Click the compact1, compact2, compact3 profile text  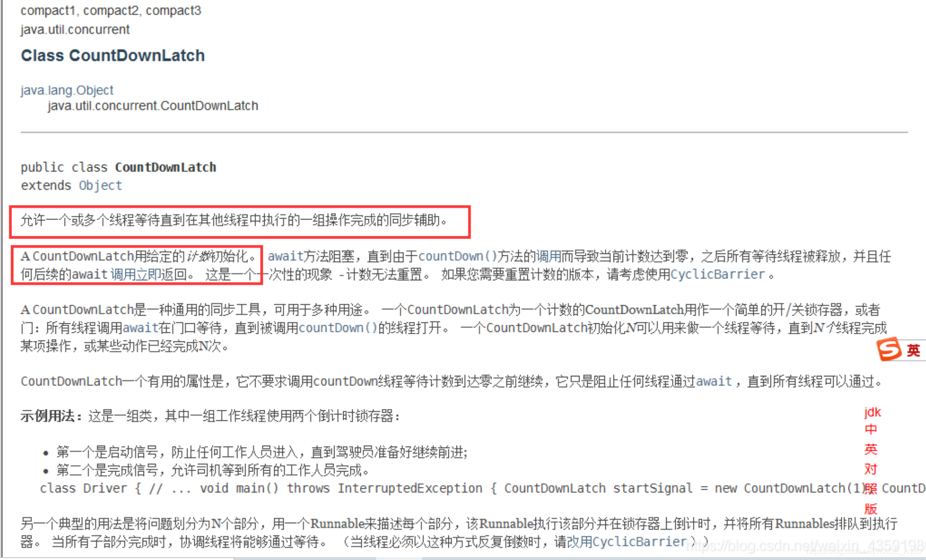[111, 11]
